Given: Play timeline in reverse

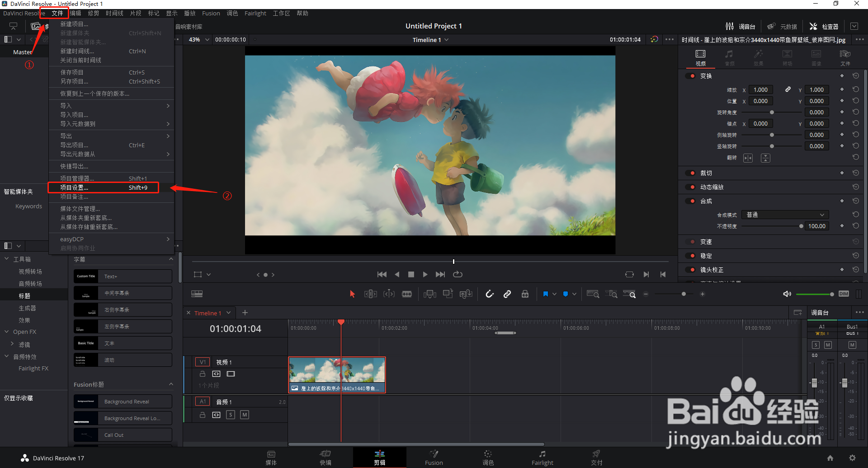Looking at the screenshot, I should 397,274.
